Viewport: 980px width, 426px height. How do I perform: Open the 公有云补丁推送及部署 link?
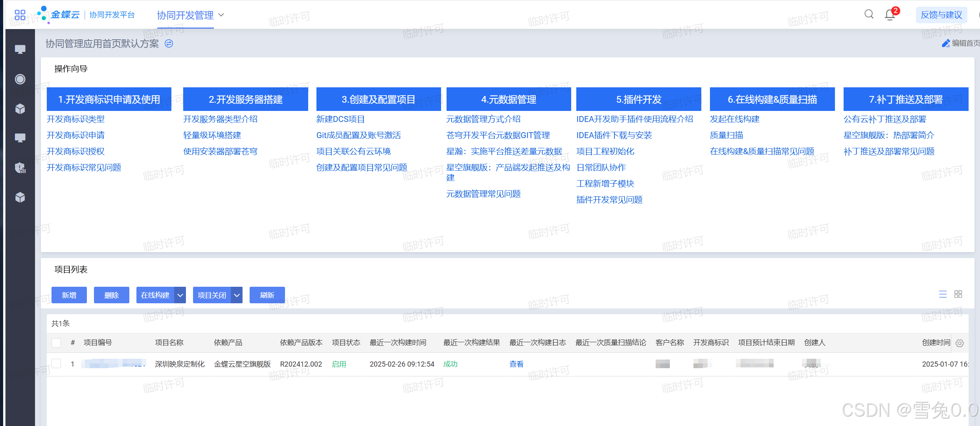(x=885, y=119)
